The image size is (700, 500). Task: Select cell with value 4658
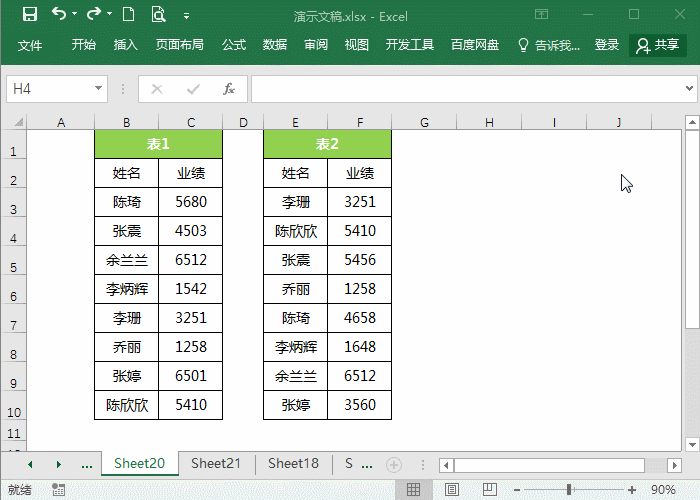[359, 318]
